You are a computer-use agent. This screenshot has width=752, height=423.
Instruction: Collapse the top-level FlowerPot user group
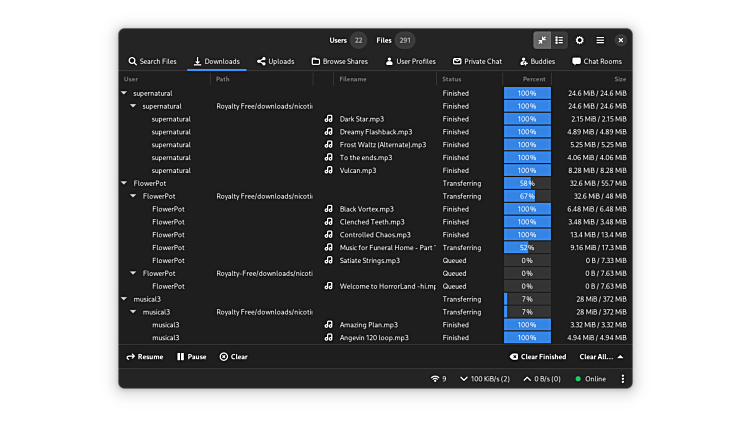click(x=124, y=184)
